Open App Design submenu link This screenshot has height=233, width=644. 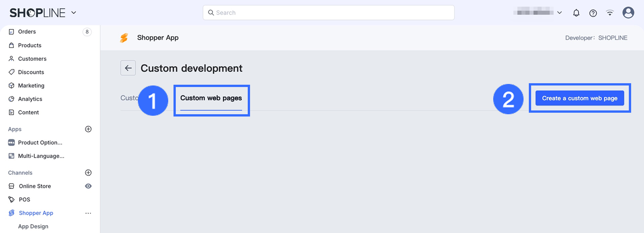click(33, 226)
